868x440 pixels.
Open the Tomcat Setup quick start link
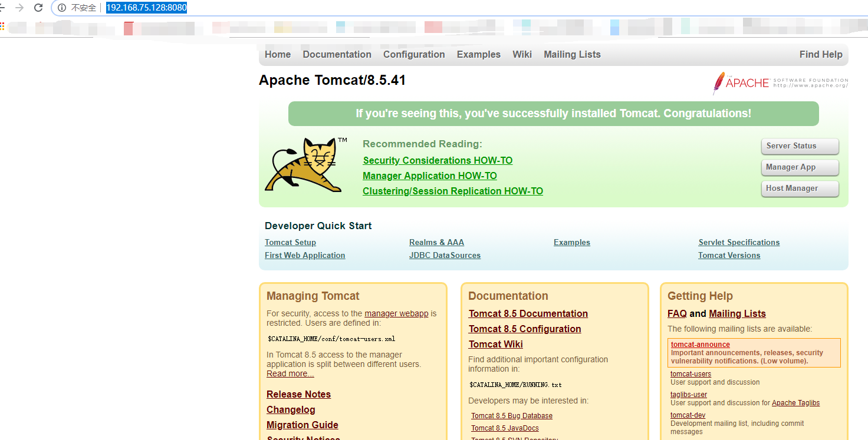tap(290, 242)
